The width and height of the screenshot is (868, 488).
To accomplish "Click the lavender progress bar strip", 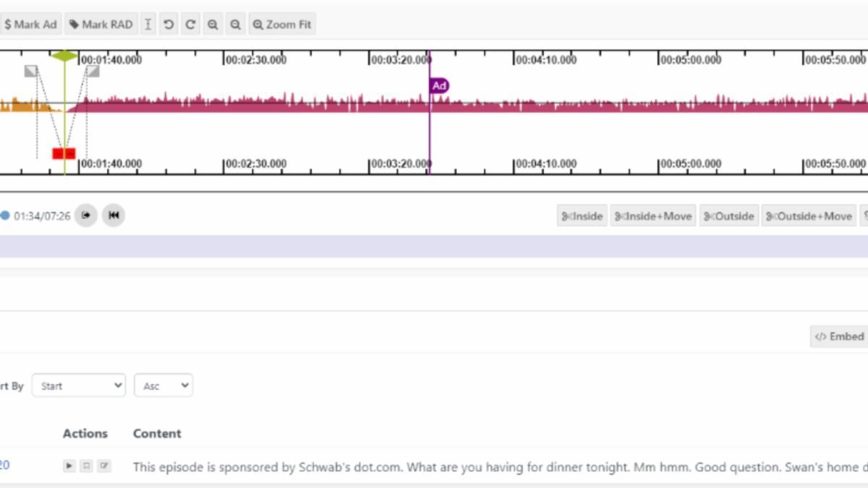I will (x=434, y=246).
